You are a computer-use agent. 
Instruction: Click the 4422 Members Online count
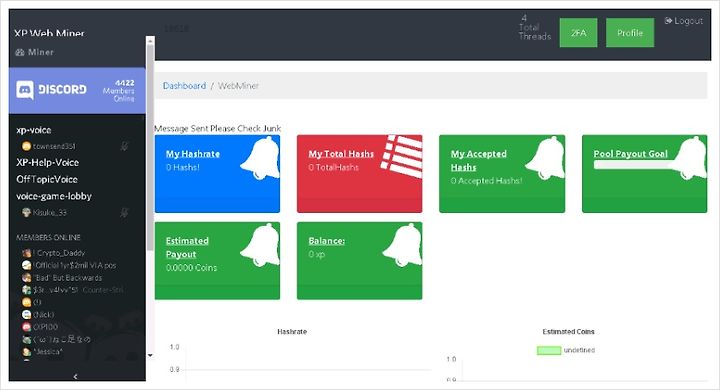point(119,90)
